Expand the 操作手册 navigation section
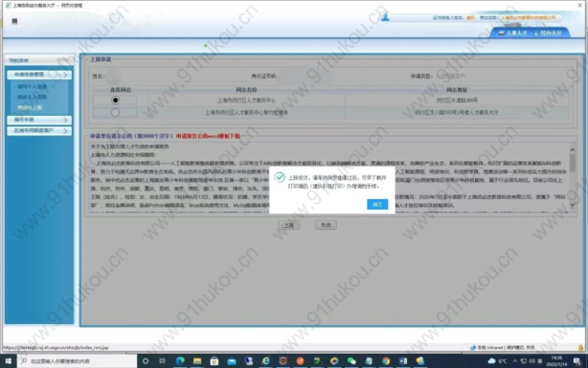588x368 pixels. coord(39,120)
